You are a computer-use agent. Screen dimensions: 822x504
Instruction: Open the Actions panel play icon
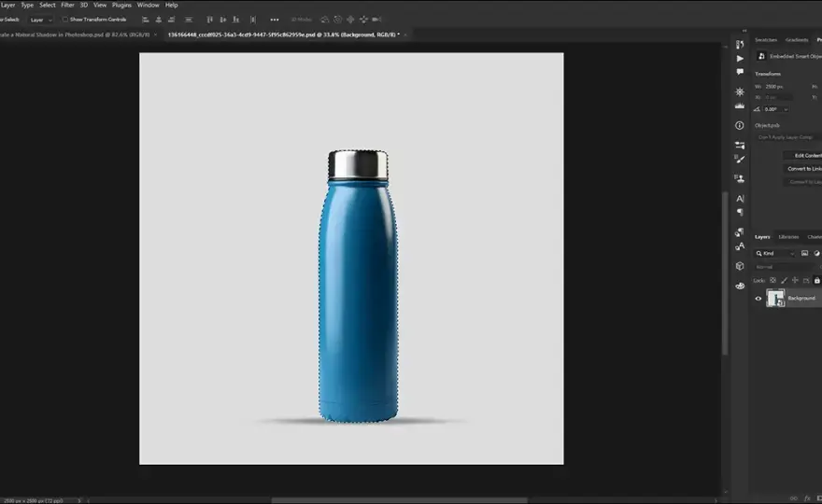740,58
